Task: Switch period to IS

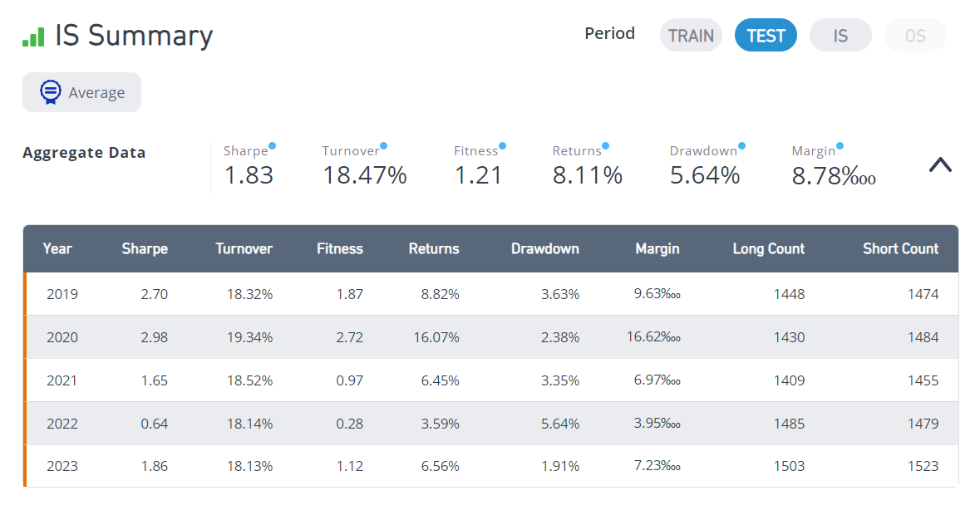Action: pos(840,35)
